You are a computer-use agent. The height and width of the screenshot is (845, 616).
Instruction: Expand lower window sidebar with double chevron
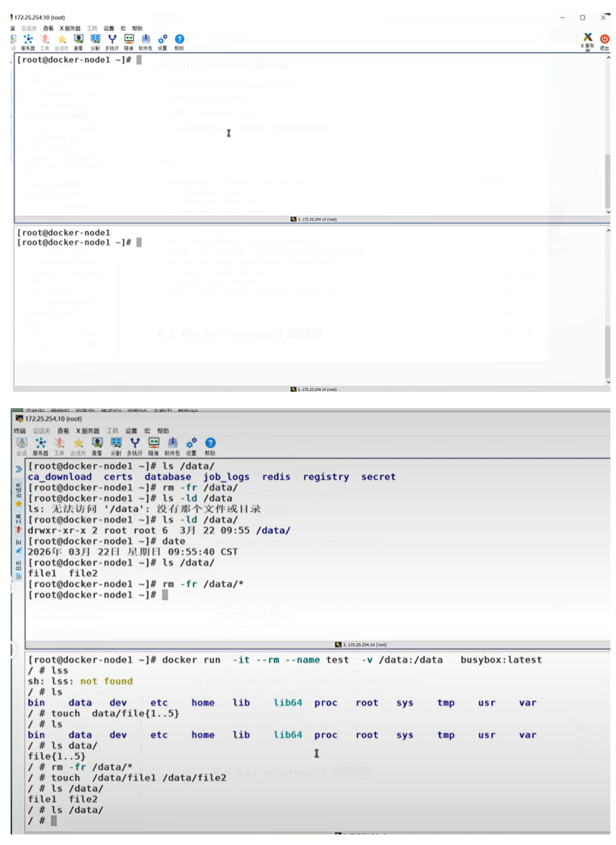[x=18, y=468]
